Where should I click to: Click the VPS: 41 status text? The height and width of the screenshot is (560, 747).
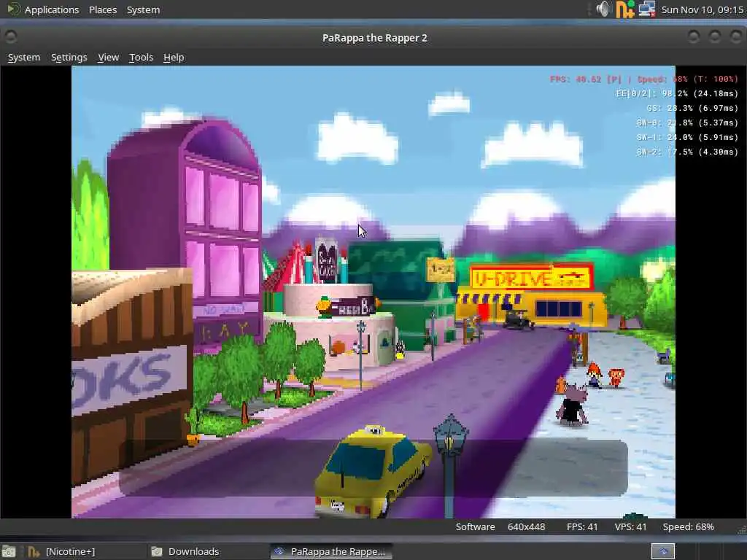point(630,526)
